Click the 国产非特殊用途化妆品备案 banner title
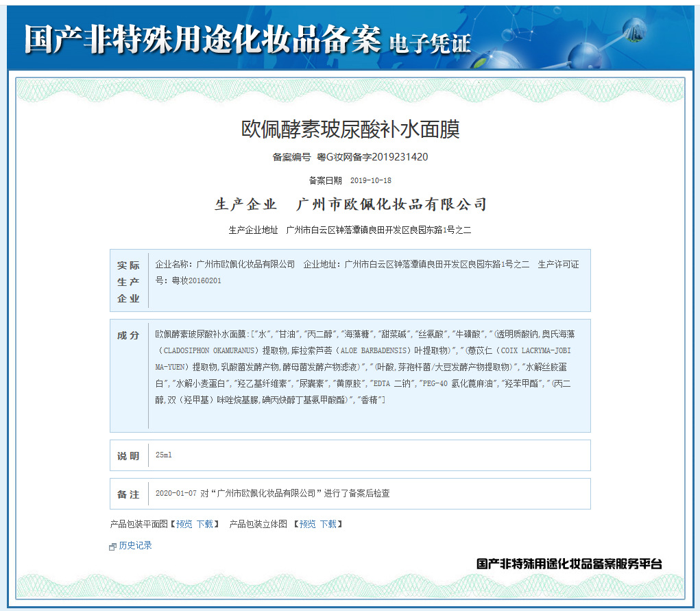Image resolution: width=700 pixels, height=611 pixels. click(x=203, y=39)
